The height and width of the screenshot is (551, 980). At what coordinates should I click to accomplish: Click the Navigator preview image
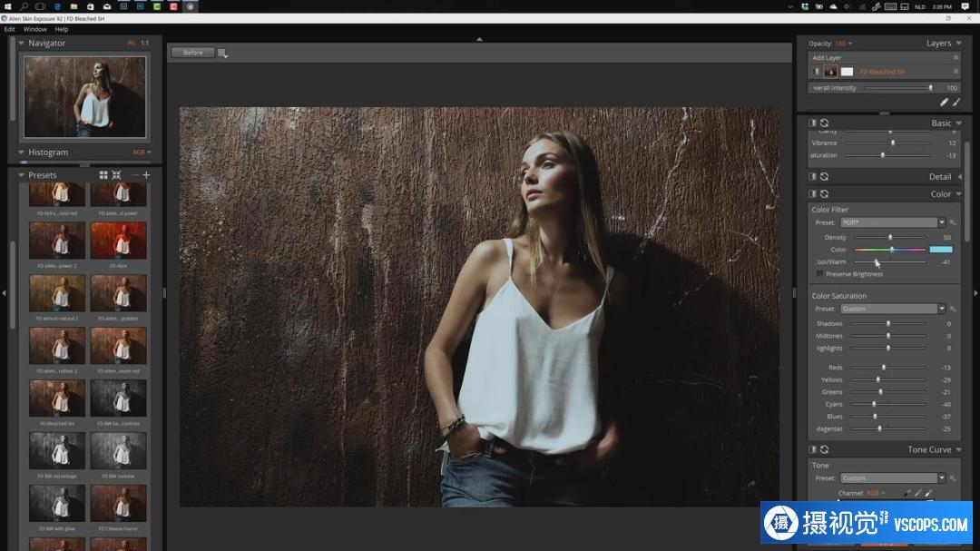coord(85,97)
